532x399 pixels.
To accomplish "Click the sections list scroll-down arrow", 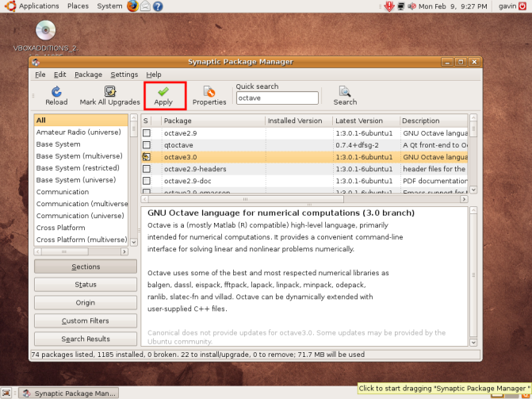I will pos(134,242).
